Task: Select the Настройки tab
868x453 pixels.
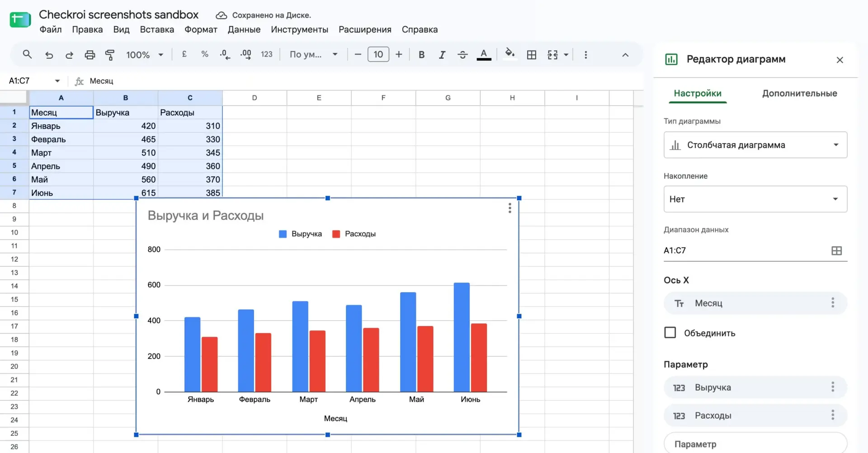Action: point(698,93)
